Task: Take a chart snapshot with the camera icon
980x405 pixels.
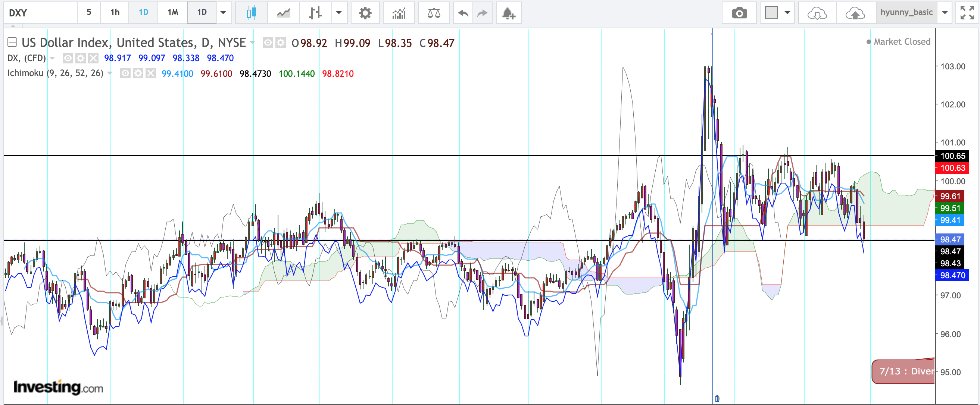Action: click(x=739, y=13)
